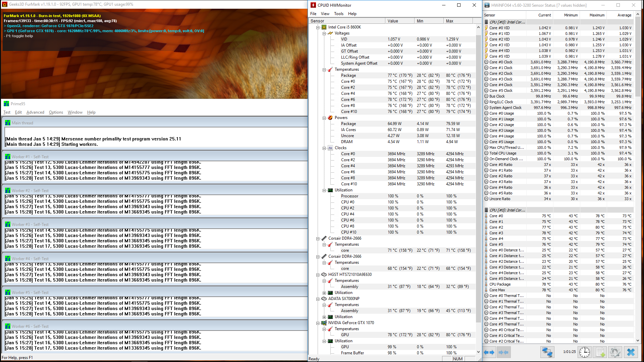This screenshot has height=362, width=644.
Task: Click HWiNFO expand-layout double arrow icon
Action: [x=489, y=352]
